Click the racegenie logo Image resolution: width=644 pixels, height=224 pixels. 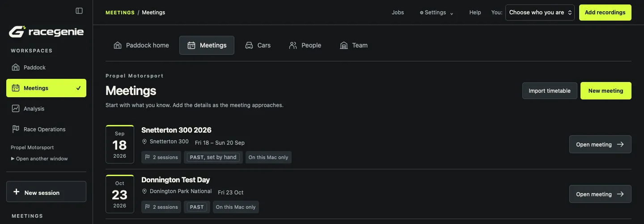(46, 32)
